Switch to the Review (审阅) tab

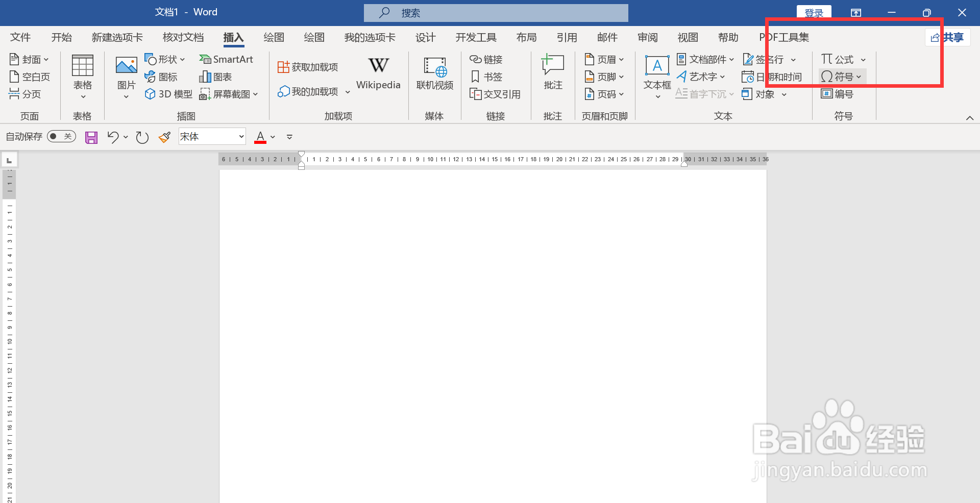tap(648, 37)
